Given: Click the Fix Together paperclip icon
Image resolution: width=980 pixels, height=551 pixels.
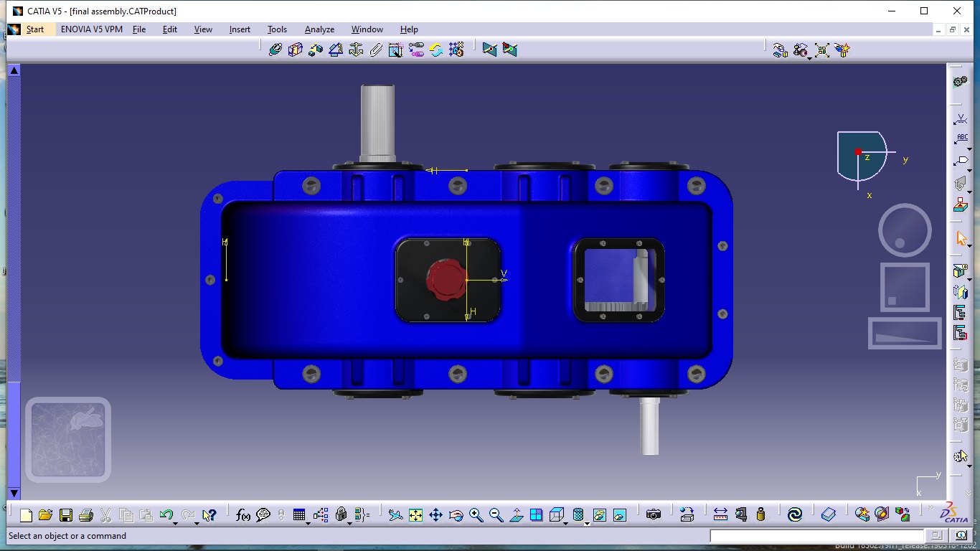Looking at the screenshot, I should pyautogui.click(x=376, y=50).
